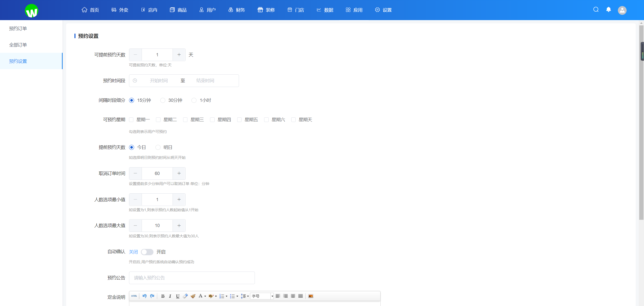Check the 星期六 checkbox
This screenshot has height=306, width=644.
tap(266, 120)
